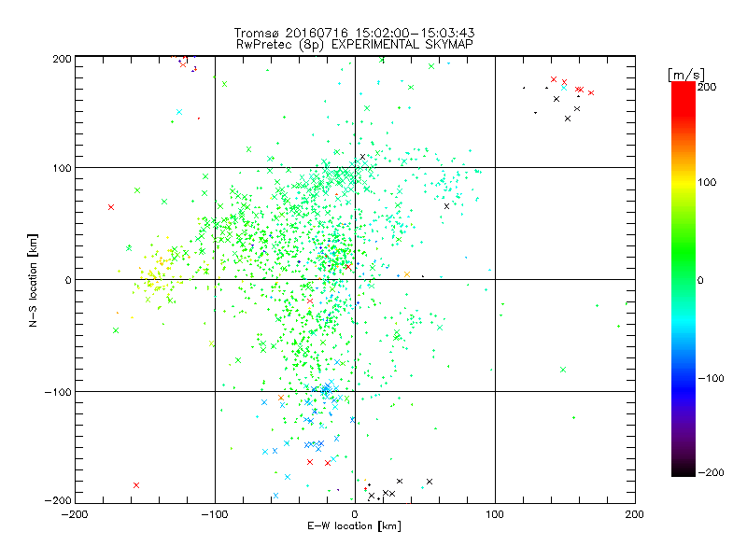
Task: Click the isolated red X marker in the bottom-left plot corner
Action: (x=136, y=485)
